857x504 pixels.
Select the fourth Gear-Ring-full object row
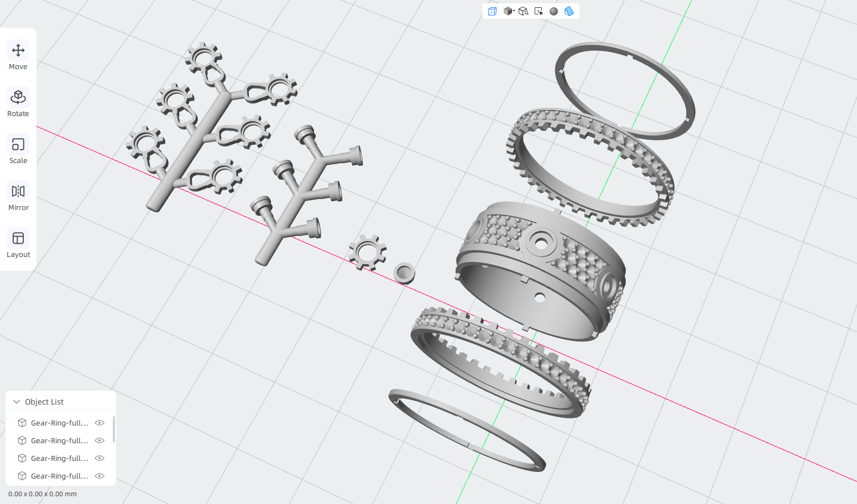click(60, 476)
